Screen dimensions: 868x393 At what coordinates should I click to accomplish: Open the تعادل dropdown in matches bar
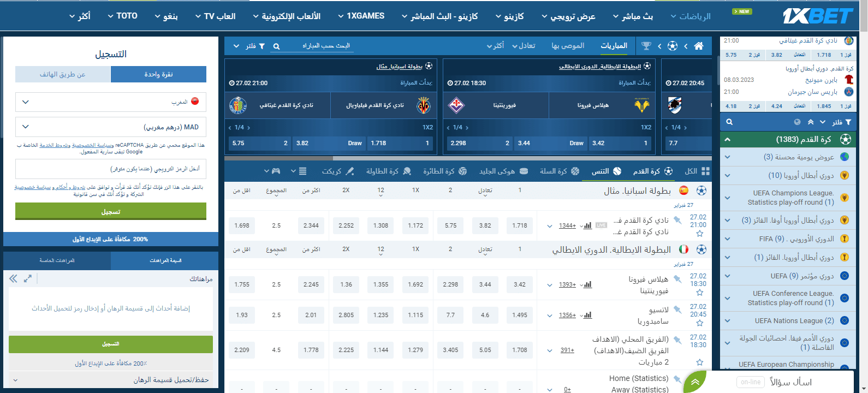tap(524, 46)
